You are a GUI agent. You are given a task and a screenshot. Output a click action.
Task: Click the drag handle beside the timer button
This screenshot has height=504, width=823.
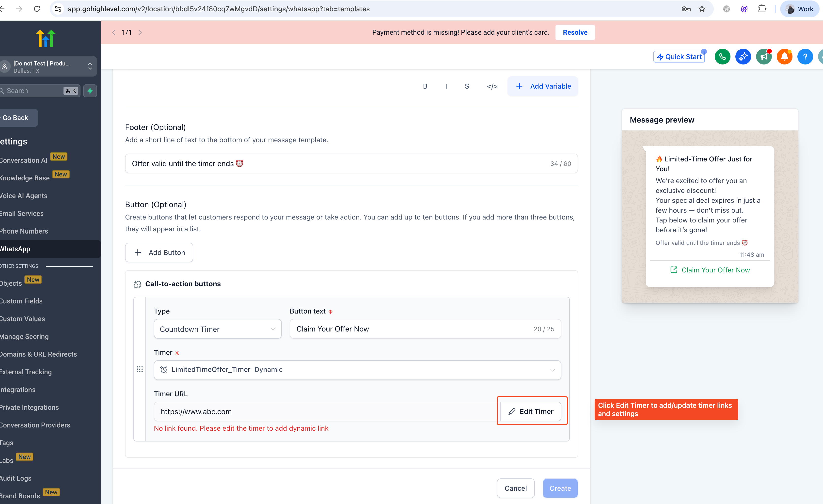pos(140,369)
